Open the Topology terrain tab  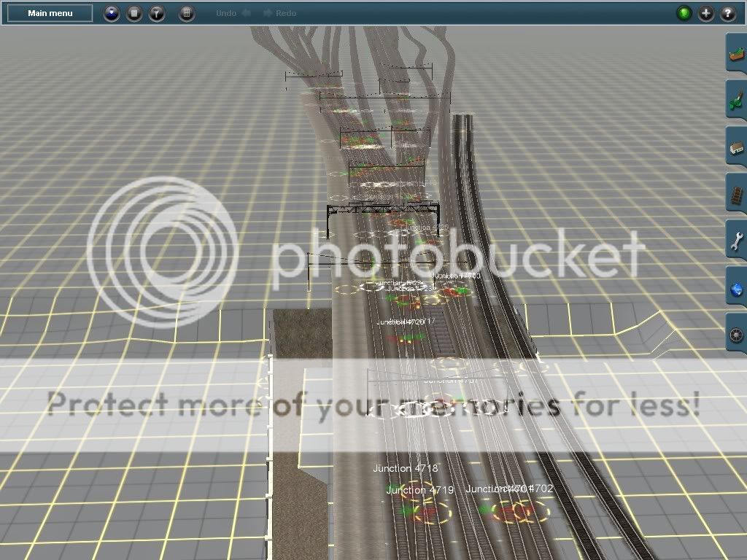(x=737, y=53)
